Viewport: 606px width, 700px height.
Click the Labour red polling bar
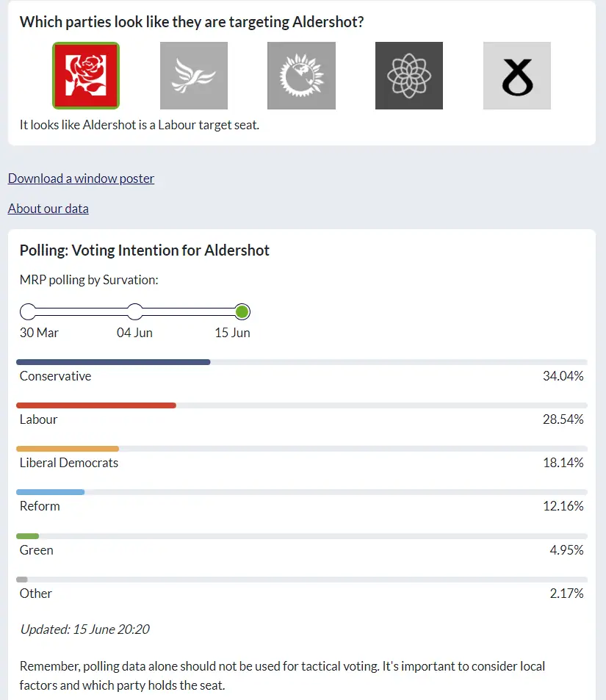click(96, 405)
